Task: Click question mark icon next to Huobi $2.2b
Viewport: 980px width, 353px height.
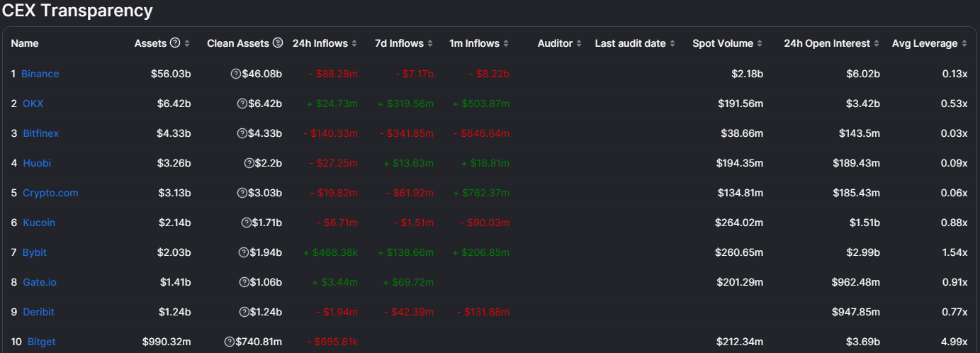Action: click(249, 163)
